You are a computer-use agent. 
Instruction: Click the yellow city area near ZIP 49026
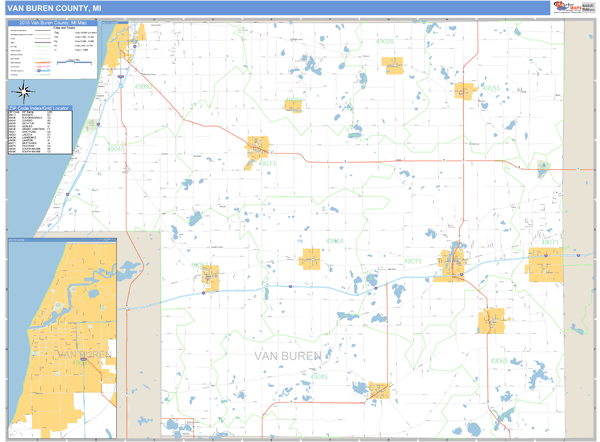391,66
